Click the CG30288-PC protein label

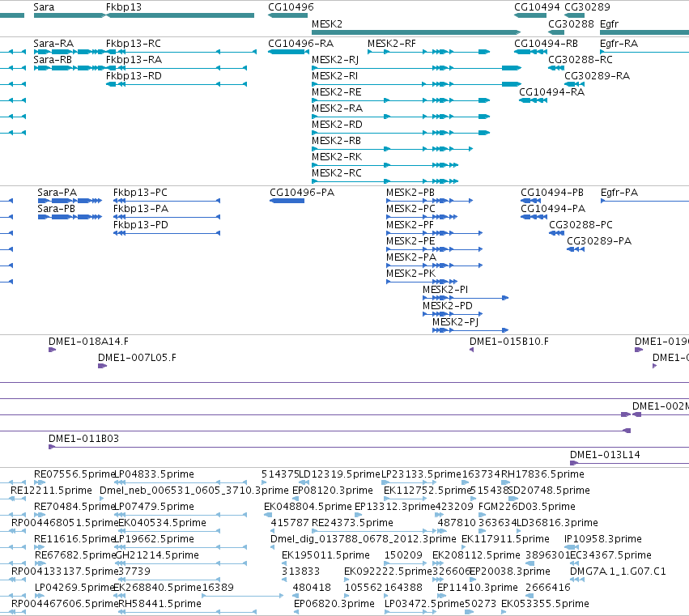(x=581, y=225)
